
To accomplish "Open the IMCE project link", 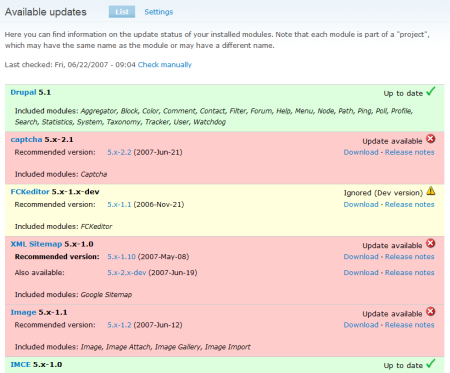I will [x=21, y=365].
